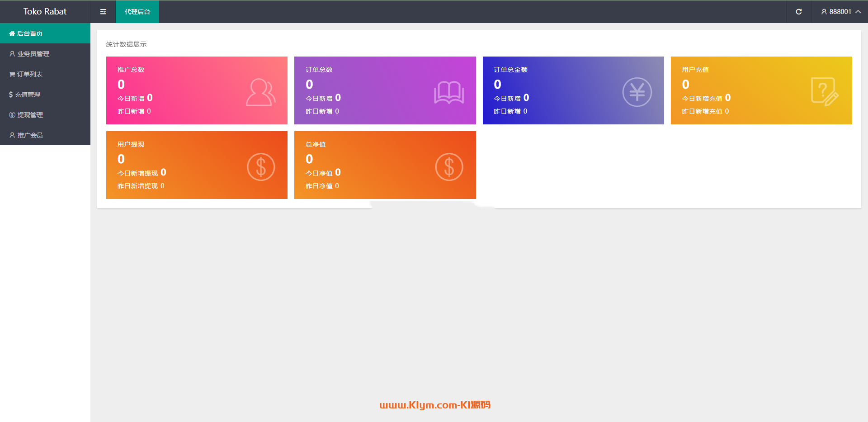
Task: Toggle the sidebar collapse icon
Action: [103, 12]
